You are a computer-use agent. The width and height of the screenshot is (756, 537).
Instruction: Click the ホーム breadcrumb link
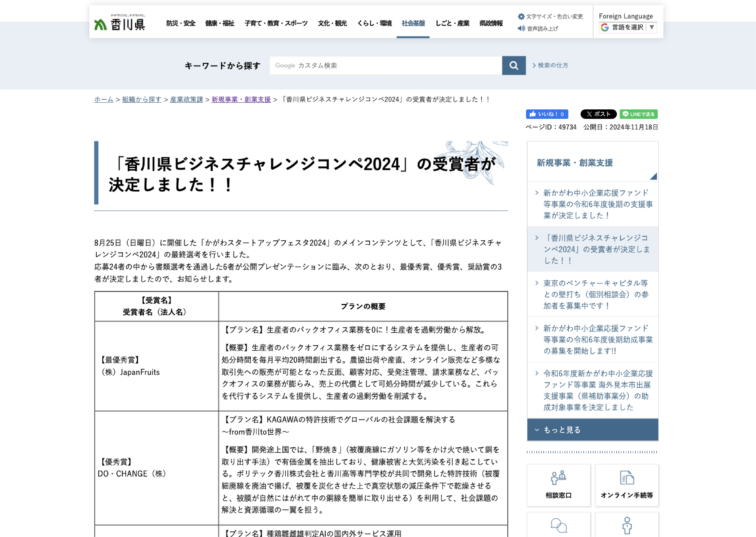pos(103,100)
